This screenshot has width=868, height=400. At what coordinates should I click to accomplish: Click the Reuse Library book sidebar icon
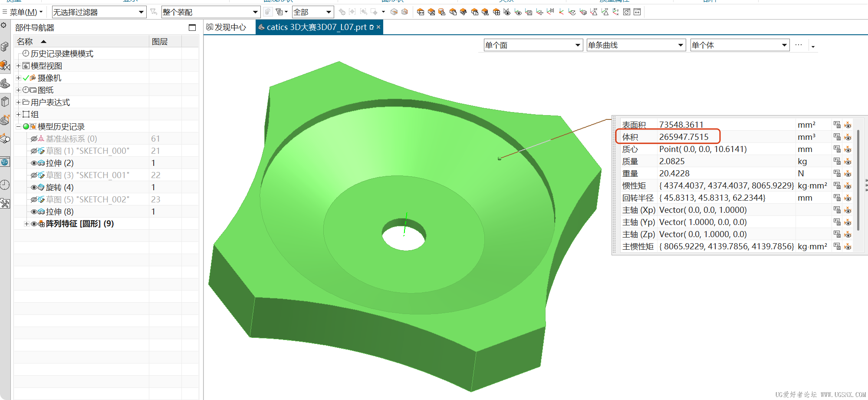5,102
